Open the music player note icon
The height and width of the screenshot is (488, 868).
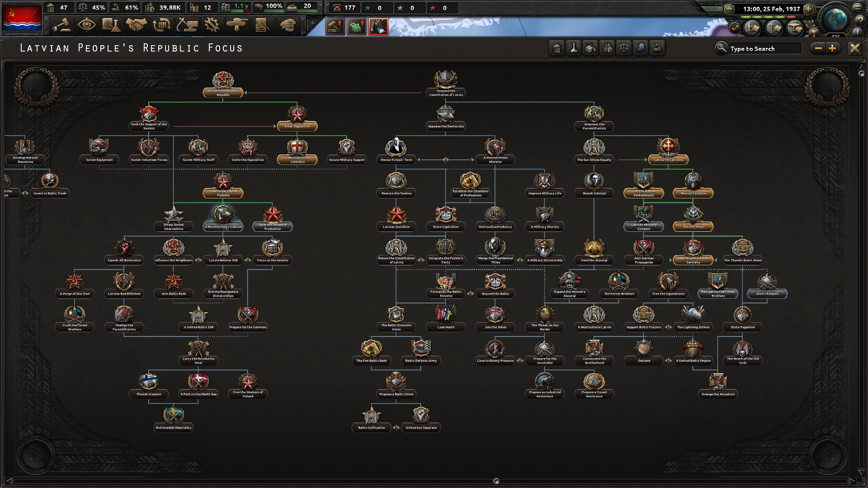[735, 28]
